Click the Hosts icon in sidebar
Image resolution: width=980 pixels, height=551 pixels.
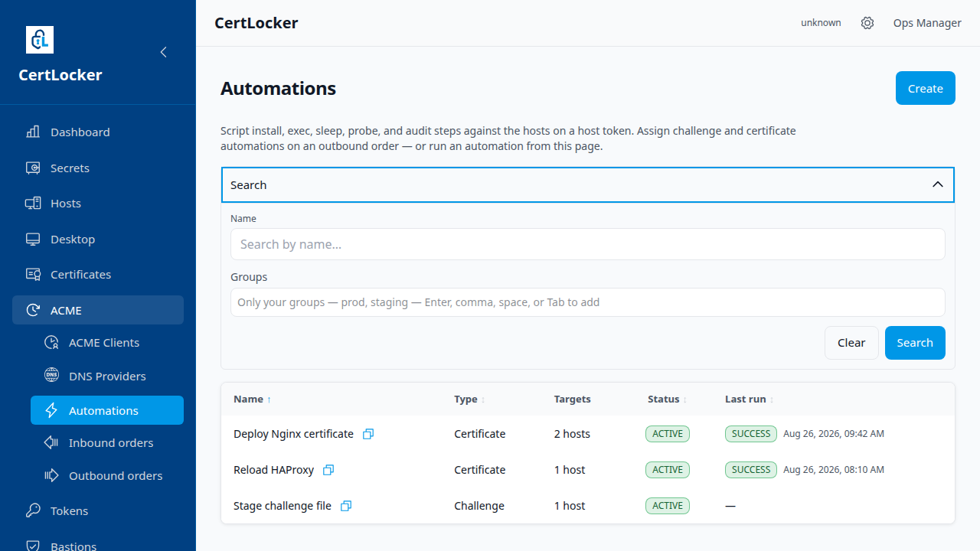click(x=33, y=204)
